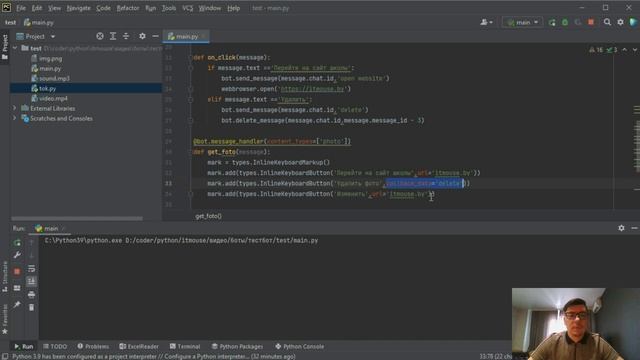Image resolution: width=640 pixels, height=360 pixels.
Task: Open the main run configuration dropdown
Action: pyautogui.click(x=523, y=22)
